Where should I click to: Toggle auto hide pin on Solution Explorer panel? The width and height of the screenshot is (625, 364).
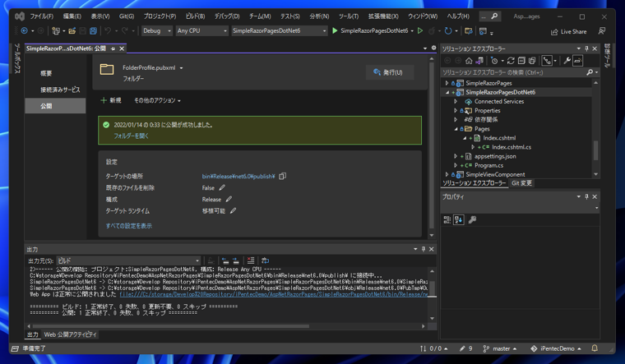coord(586,48)
